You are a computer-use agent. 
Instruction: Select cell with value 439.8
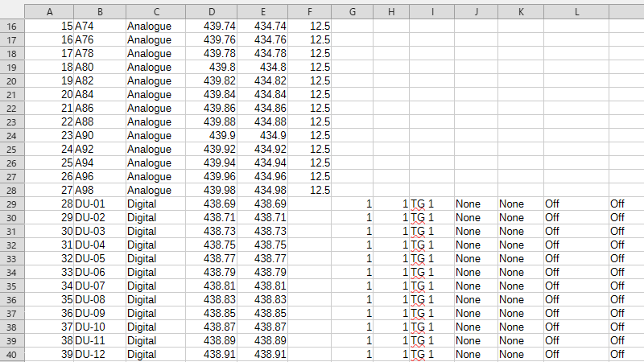[x=211, y=67]
